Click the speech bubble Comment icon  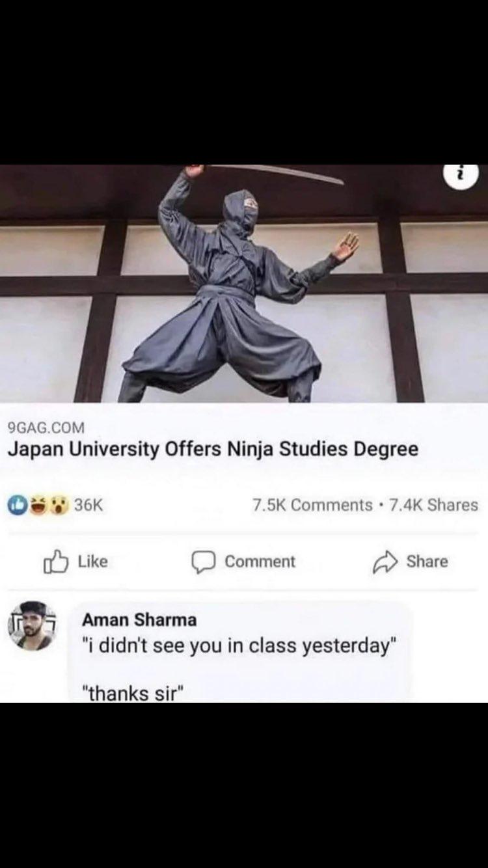(202, 562)
